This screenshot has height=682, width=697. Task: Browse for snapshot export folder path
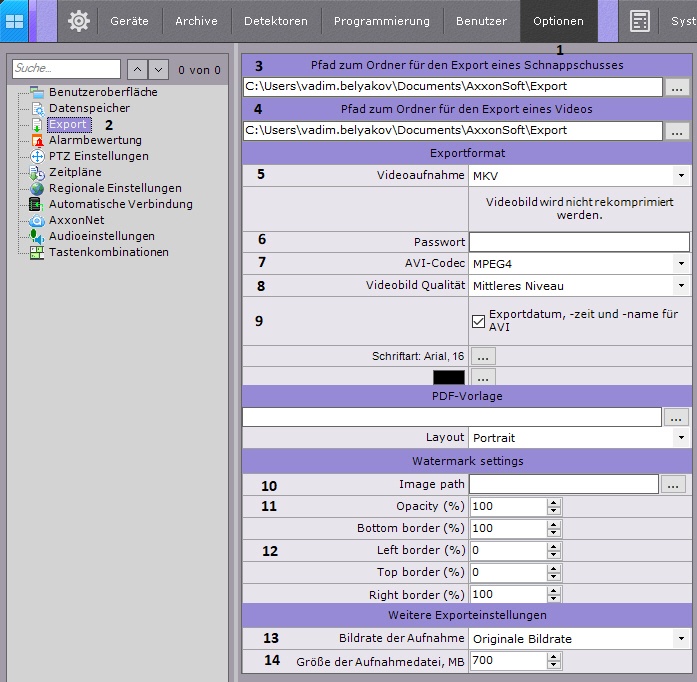[x=677, y=88]
